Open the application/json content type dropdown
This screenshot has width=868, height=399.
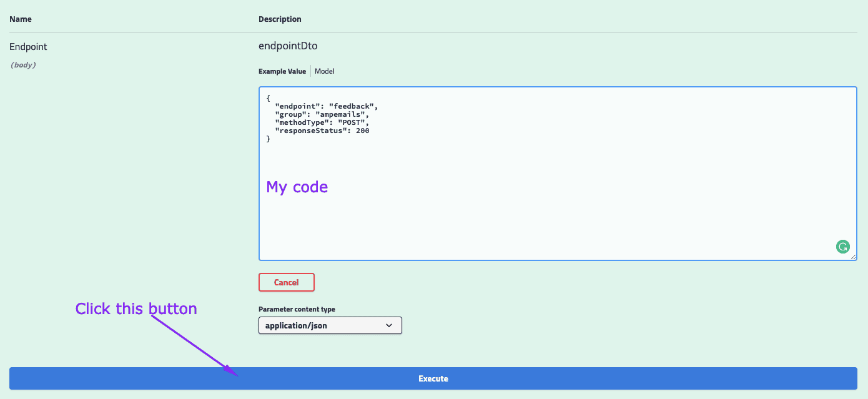coord(330,325)
